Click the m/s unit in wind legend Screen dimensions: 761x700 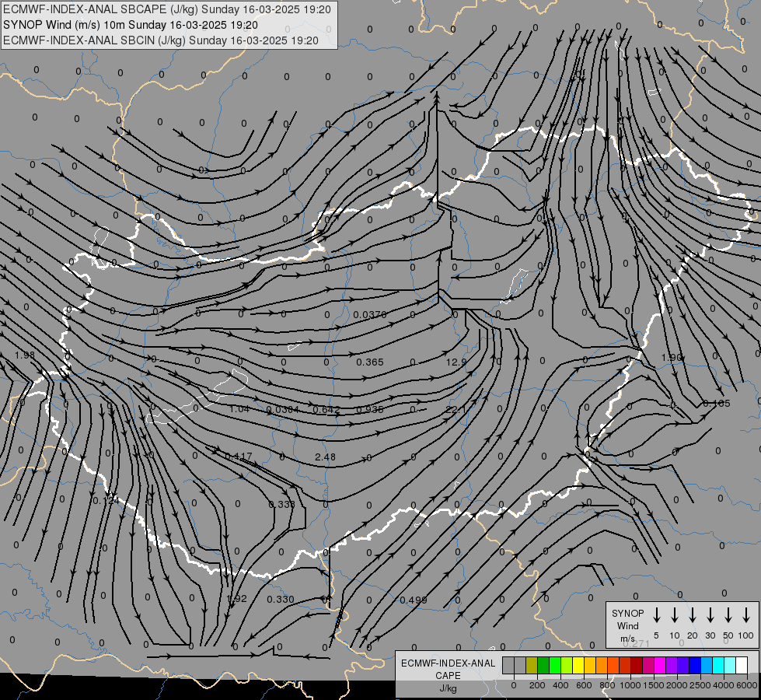(627, 639)
